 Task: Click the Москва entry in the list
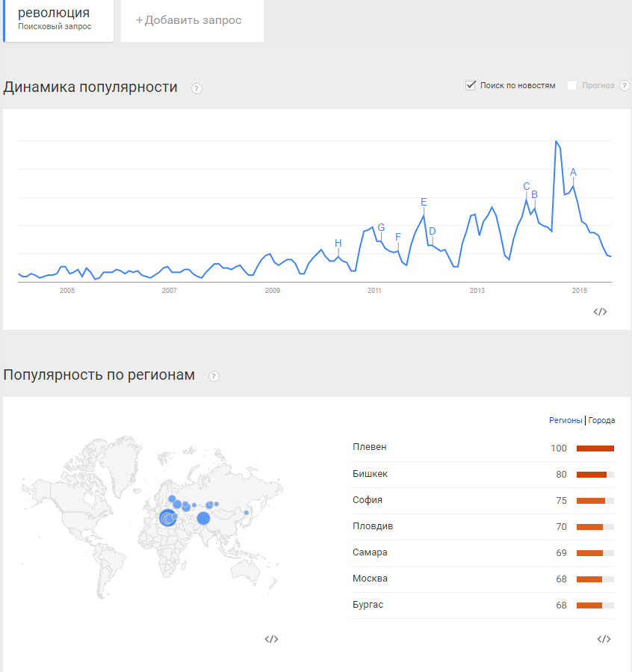pyautogui.click(x=370, y=579)
